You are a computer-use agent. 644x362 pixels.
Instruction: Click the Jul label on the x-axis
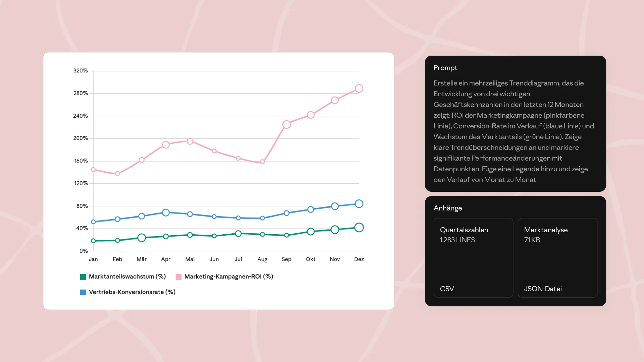click(238, 259)
